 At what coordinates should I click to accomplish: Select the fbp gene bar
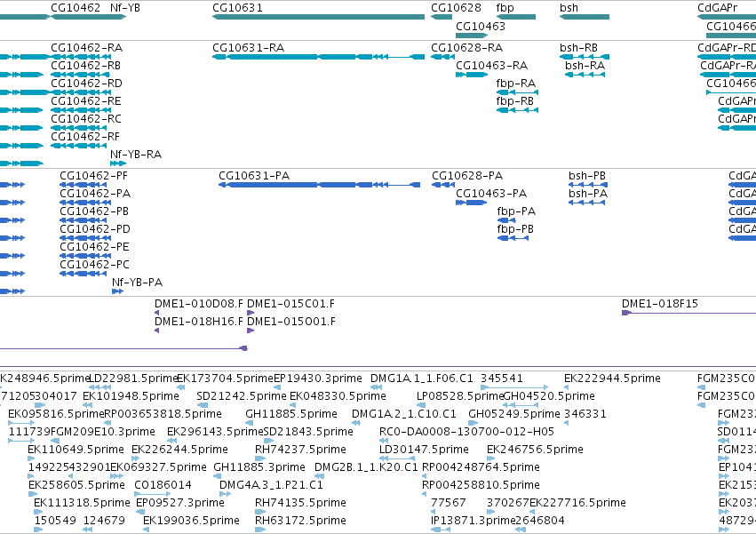(516, 17)
